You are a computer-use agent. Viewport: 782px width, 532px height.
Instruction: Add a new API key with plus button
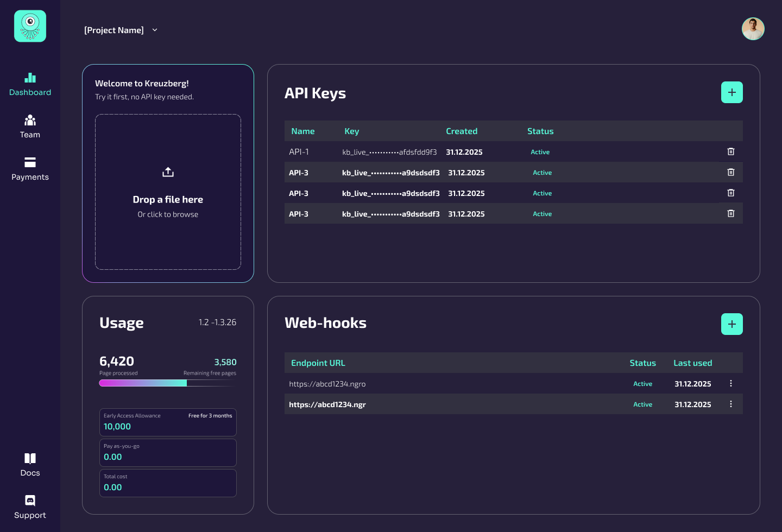click(732, 92)
